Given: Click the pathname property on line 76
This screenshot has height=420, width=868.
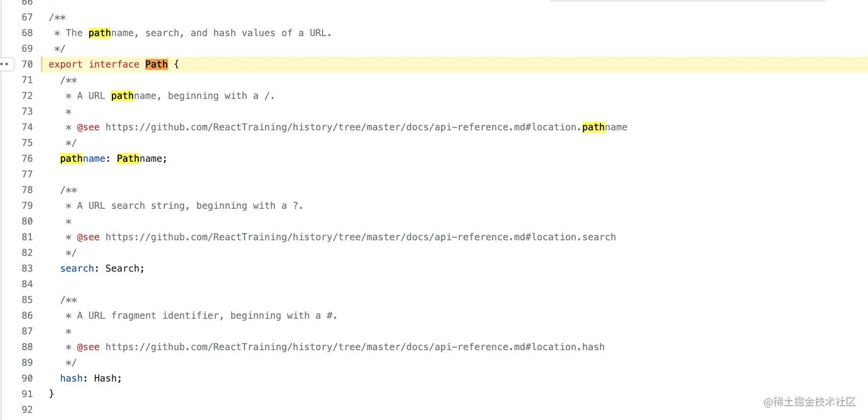Looking at the screenshot, I should [83, 158].
